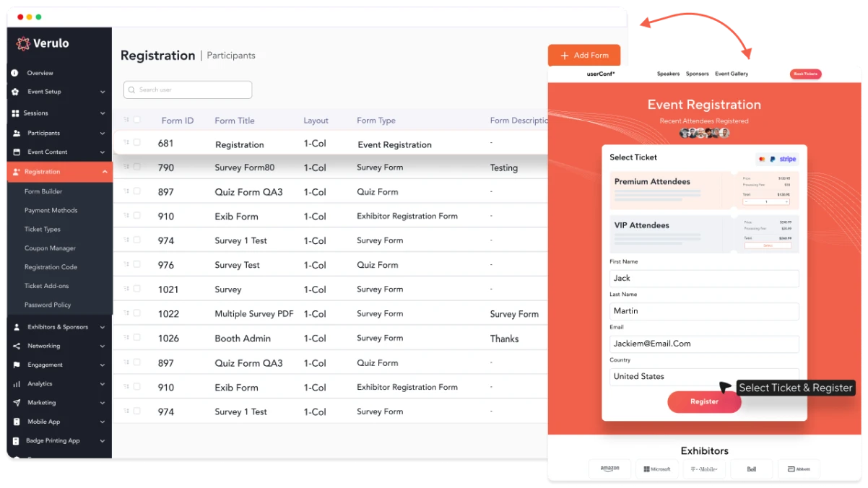
Task: Tick the checkbox for Survey Form80 row
Action: (136, 167)
